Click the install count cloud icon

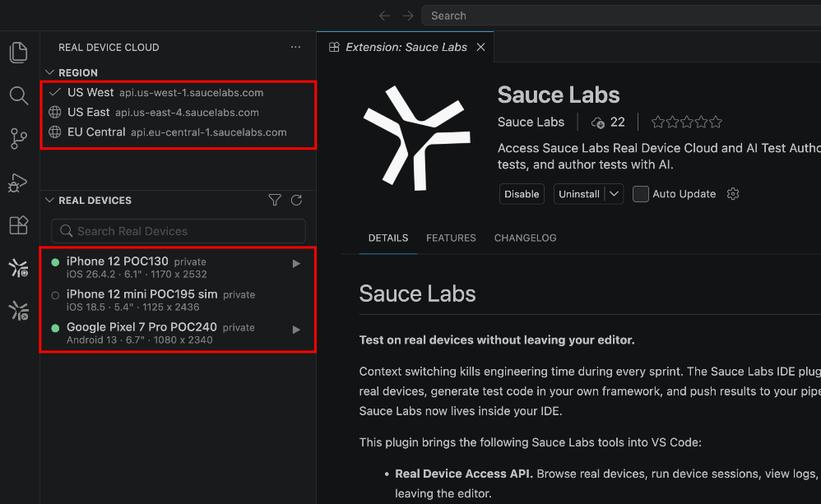pyautogui.click(x=597, y=123)
